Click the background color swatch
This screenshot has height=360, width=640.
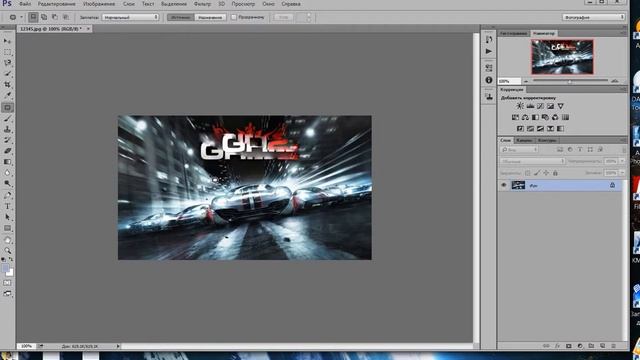[10, 273]
